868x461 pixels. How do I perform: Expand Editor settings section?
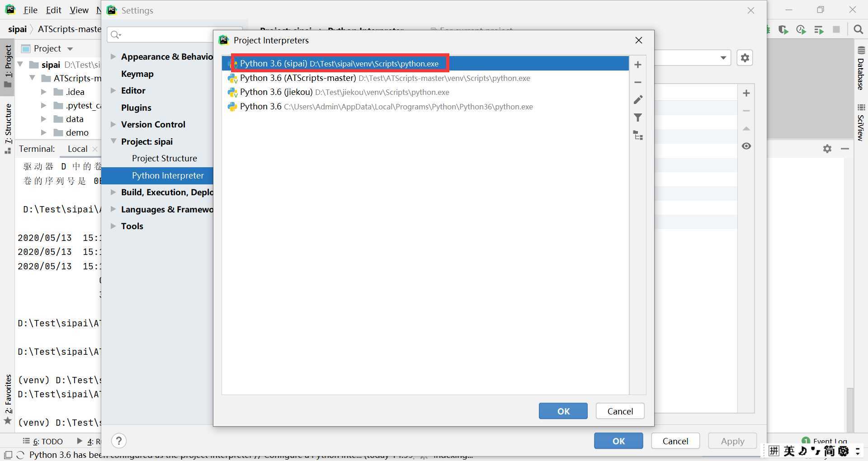coord(113,90)
